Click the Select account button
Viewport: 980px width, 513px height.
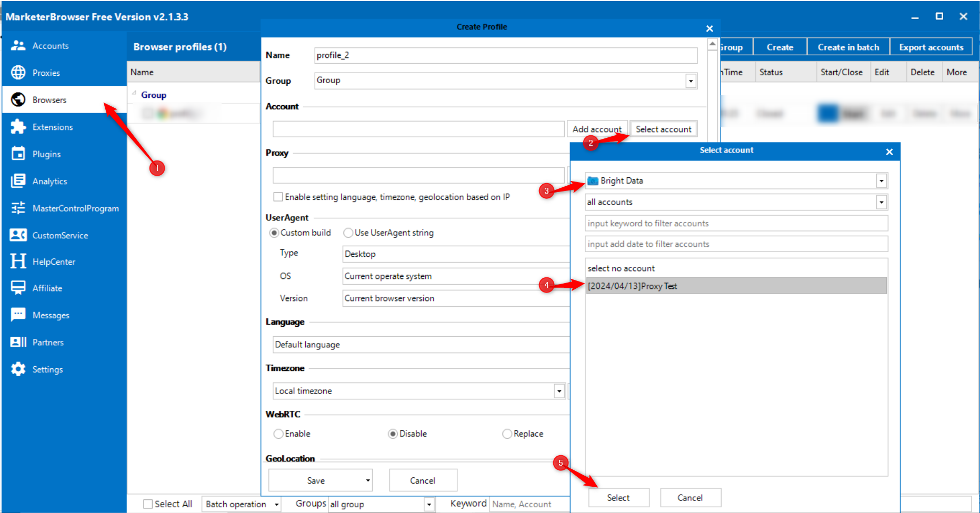pyautogui.click(x=664, y=129)
